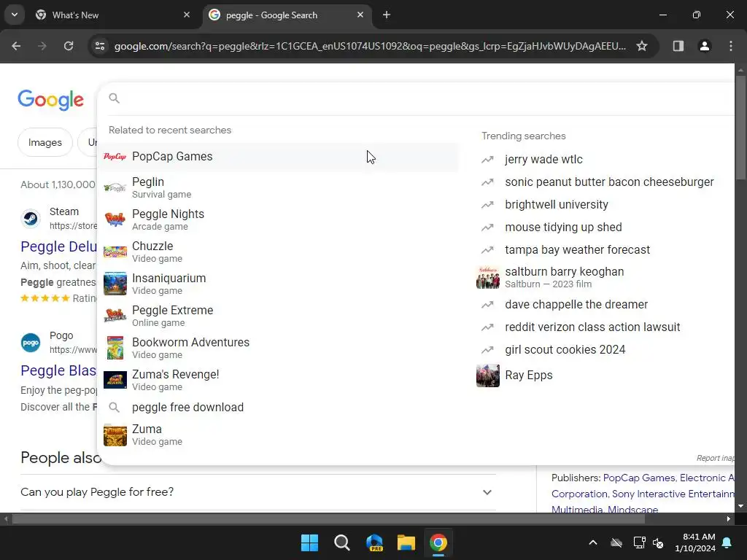
Task: Click Report inappropriate predictions link
Action: click(715, 458)
